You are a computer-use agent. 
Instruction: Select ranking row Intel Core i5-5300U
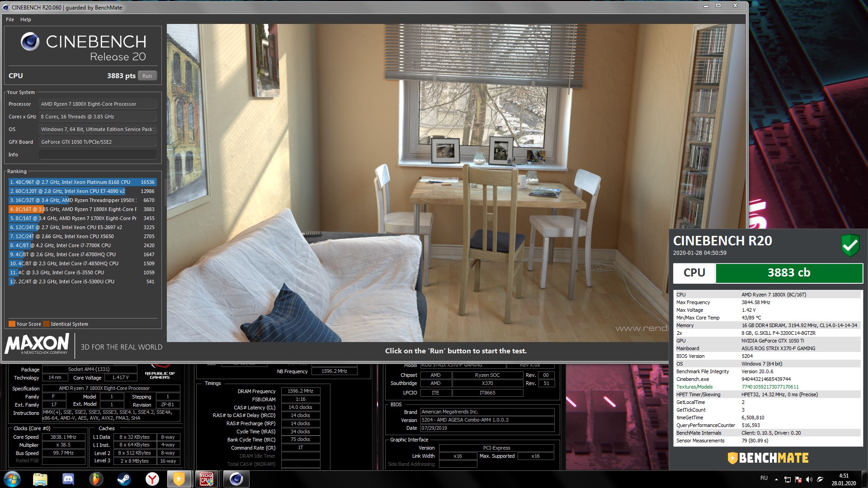pos(82,282)
